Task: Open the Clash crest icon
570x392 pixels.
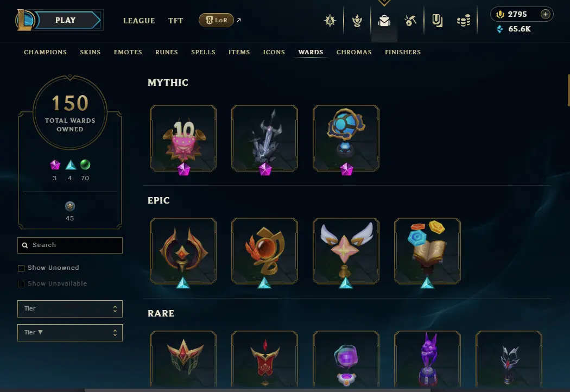Action: pyautogui.click(x=330, y=21)
